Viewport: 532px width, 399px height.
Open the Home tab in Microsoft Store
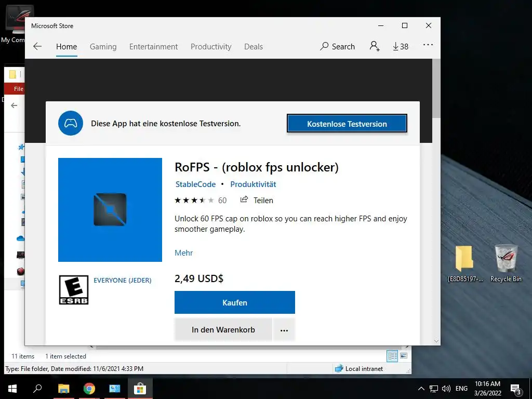click(66, 46)
